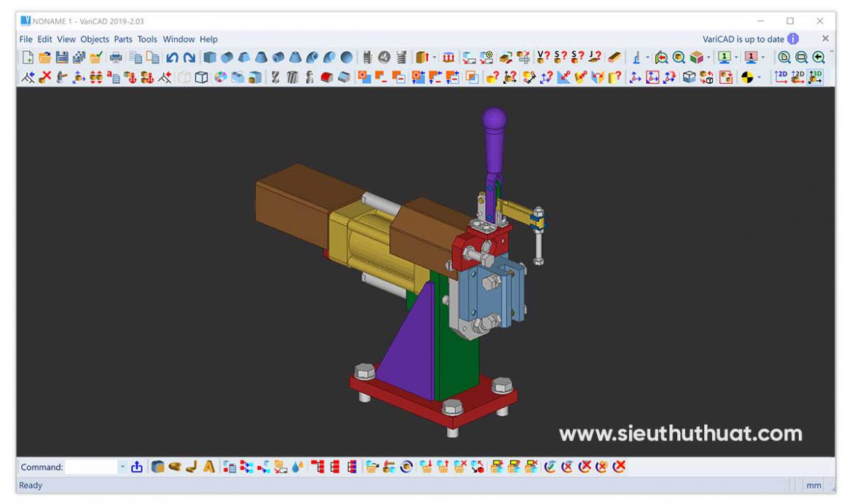
Task: Select the drill bit hole tool
Action: (275, 77)
